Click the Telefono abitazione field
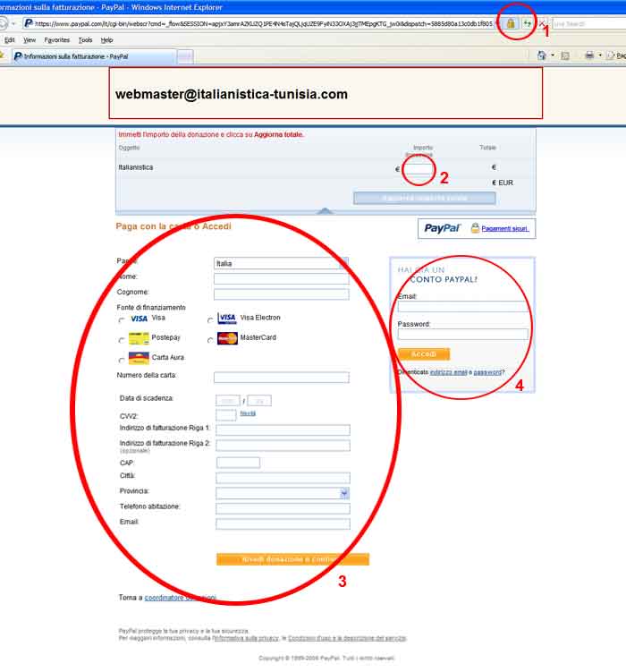Image resolution: width=626 pixels, height=672 pixels. point(283,509)
